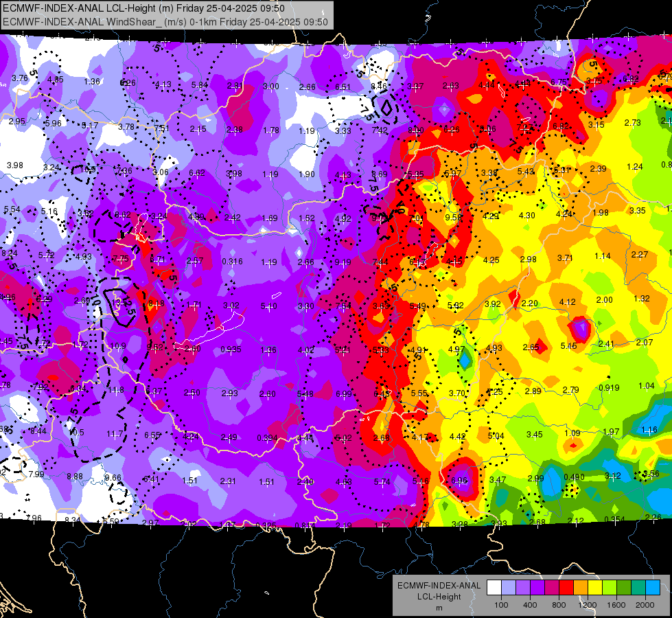Click the wind shear value 1.36
Image resolution: width=672 pixels, height=618 pixels.
(92, 82)
